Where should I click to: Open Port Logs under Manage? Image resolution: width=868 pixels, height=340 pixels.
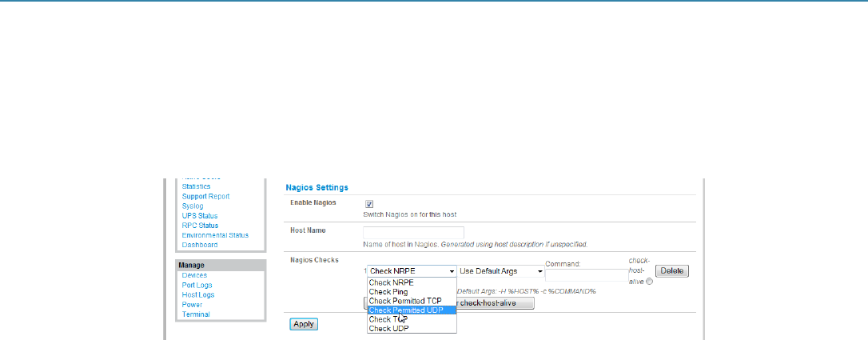pos(197,285)
